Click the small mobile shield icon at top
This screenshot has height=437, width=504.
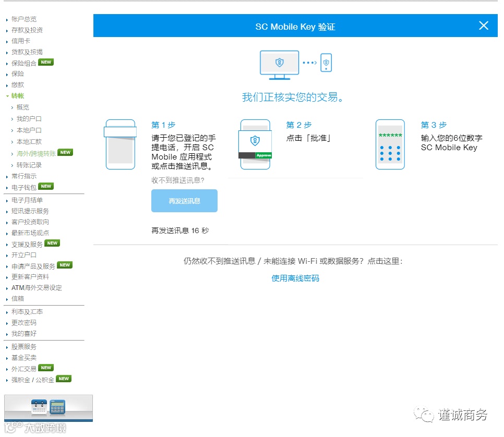pyautogui.click(x=326, y=63)
